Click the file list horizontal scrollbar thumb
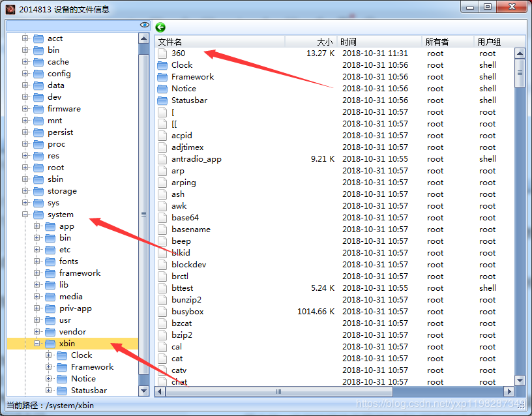Screen dimensions: 532x416 click(x=278, y=391)
